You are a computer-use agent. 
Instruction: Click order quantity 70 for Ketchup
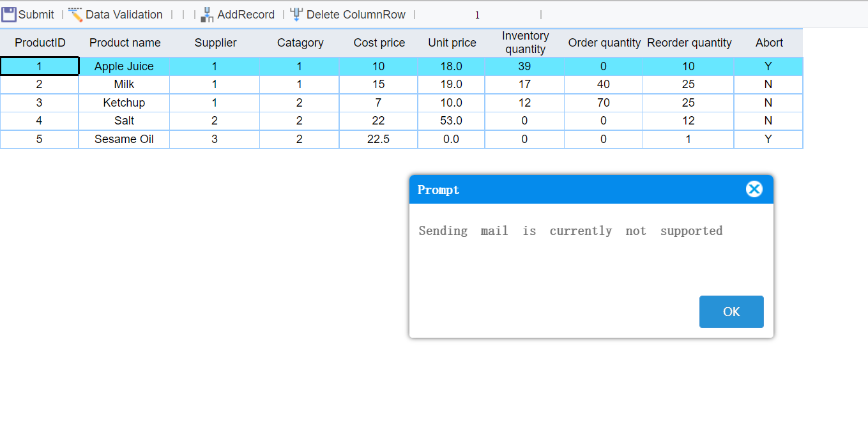pos(604,103)
